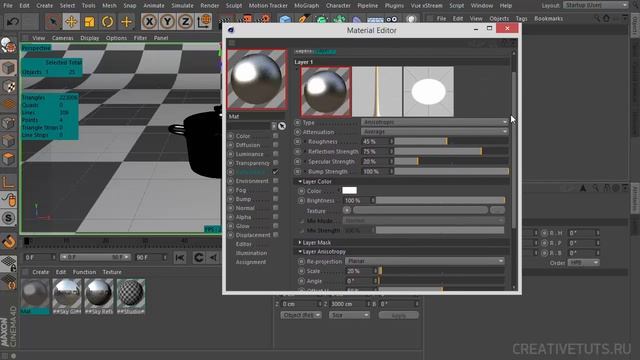The image size is (640, 360).
Task: Select the Scale tool
Action: pyautogui.click(x=89, y=22)
